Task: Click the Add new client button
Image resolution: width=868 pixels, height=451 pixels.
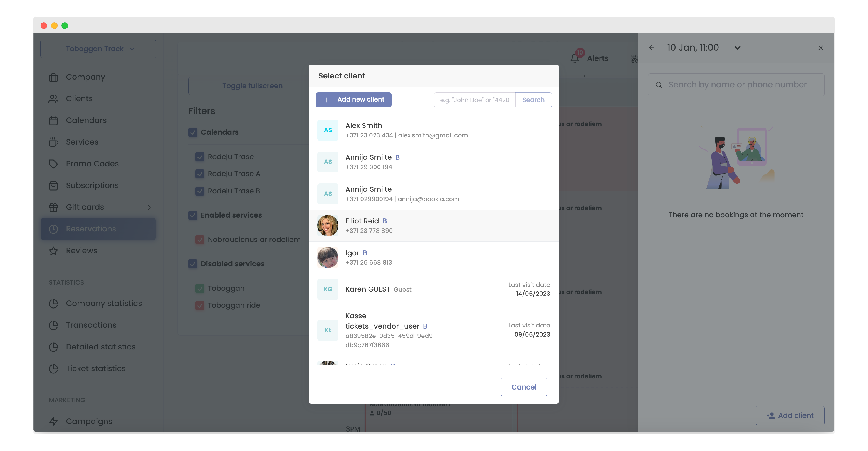Action: [353, 100]
